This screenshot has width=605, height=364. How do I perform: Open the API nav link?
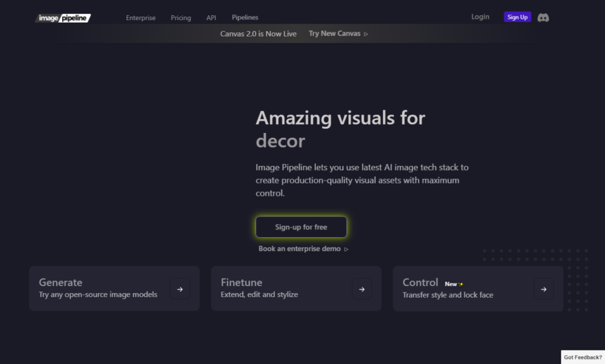click(x=211, y=18)
